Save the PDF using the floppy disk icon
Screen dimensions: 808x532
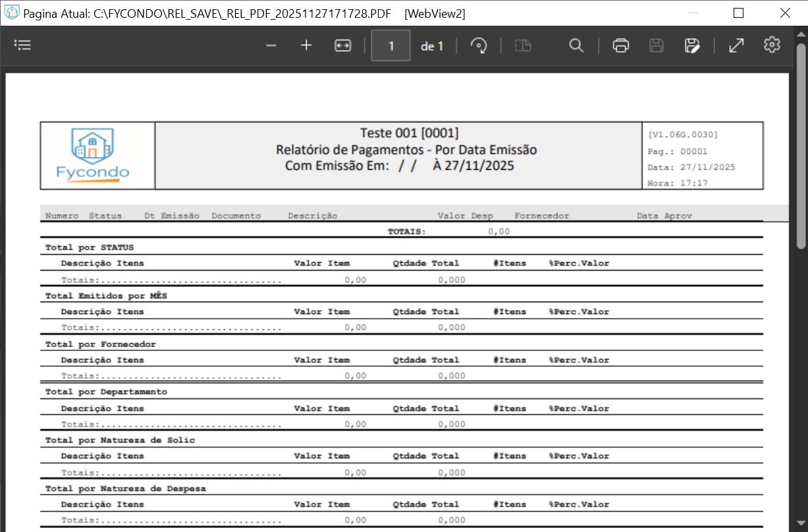[x=656, y=45]
